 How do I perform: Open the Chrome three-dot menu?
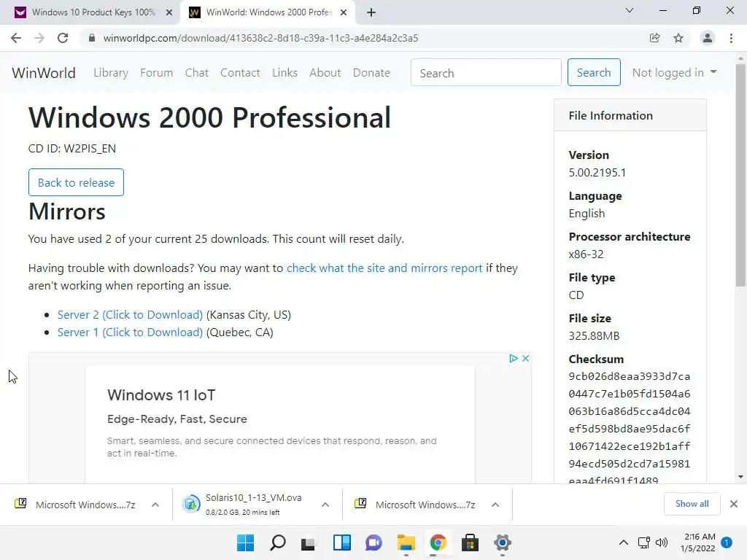pyautogui.click(x=731, y=38)
